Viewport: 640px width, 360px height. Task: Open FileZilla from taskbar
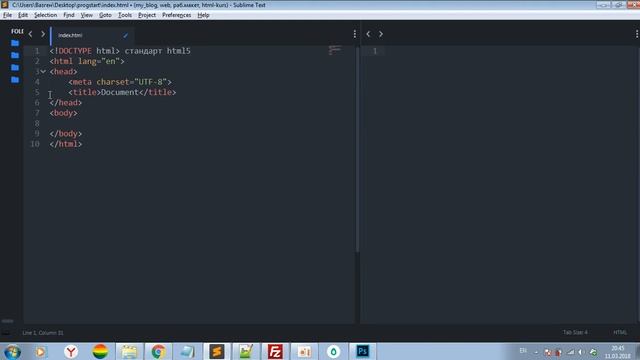(x=275, y=351)
